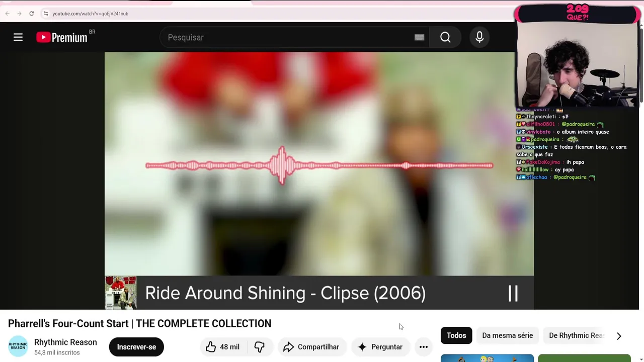The width and height of the screenshot is (644, 362).
Task: Reload the page in browser
Action: 31,14
